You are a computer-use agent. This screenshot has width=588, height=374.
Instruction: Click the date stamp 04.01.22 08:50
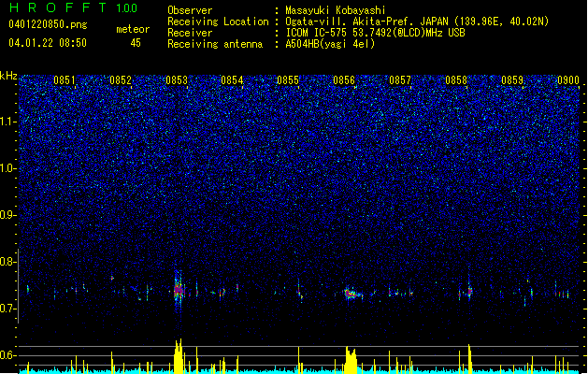(48, 43)
